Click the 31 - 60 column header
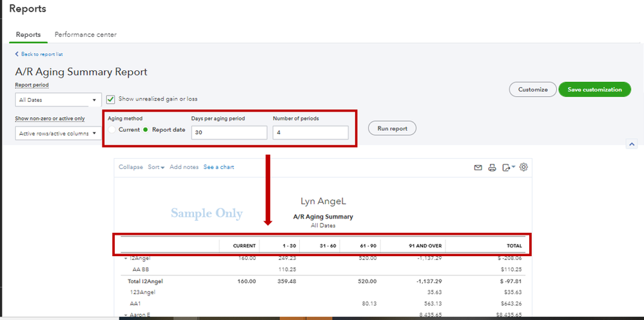 (x=327, y=246)
